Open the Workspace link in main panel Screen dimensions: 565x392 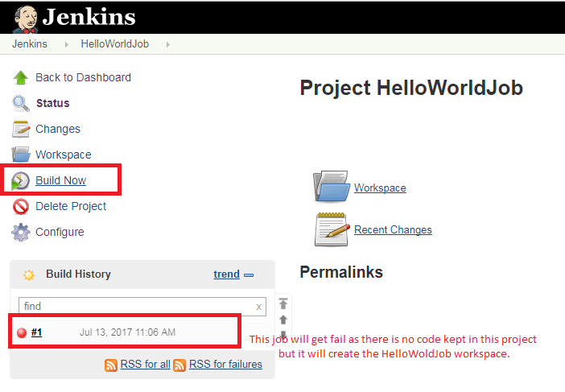pyautogui.click(x=380, y=188)
